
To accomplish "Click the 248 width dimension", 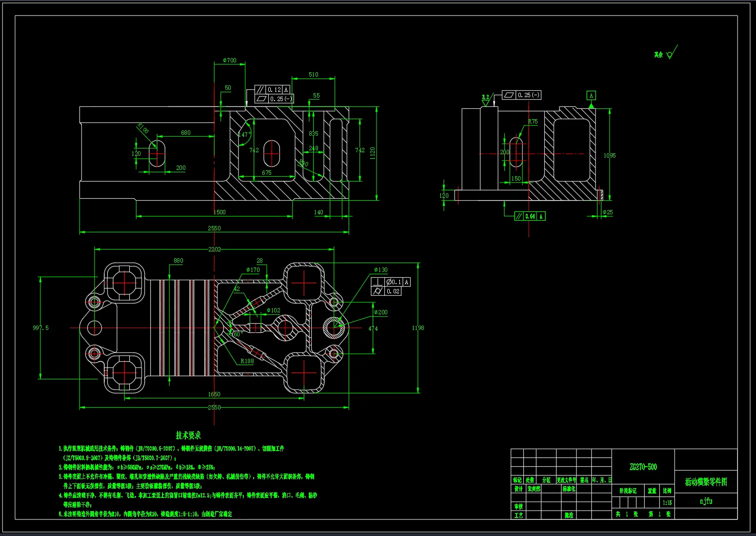I will [314, 148].
